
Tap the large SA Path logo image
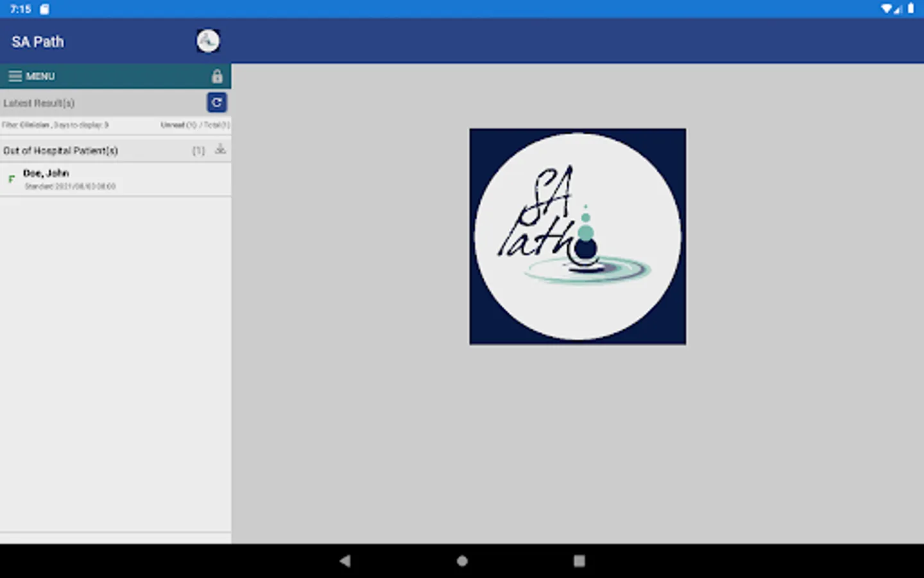click(577, 236)
